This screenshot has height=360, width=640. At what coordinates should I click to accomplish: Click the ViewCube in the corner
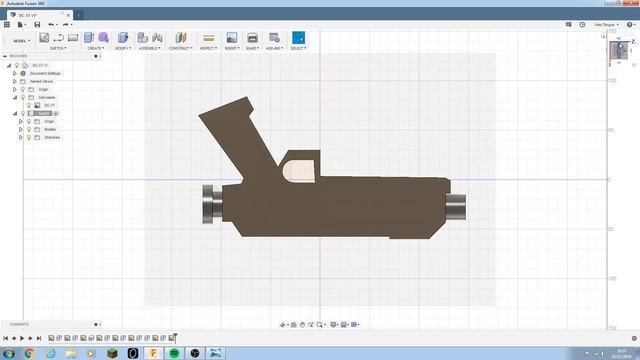pyautogui.click(x=618, y=51)
